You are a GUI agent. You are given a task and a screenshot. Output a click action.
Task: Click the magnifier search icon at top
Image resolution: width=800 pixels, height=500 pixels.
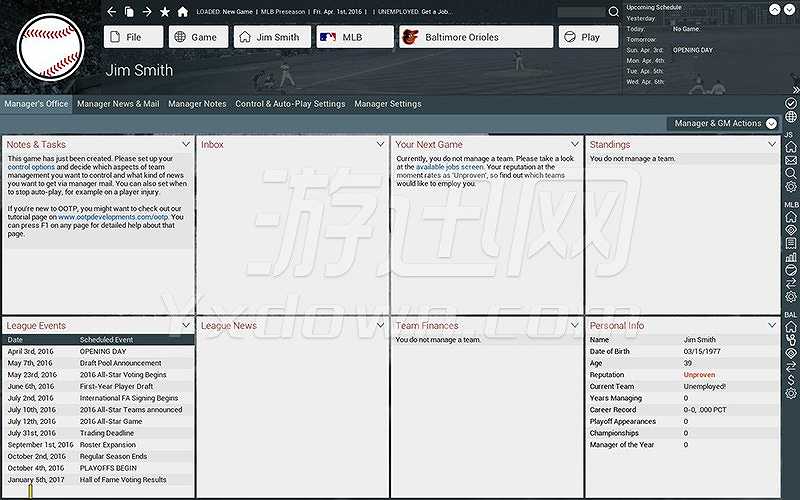coord(614,11)
